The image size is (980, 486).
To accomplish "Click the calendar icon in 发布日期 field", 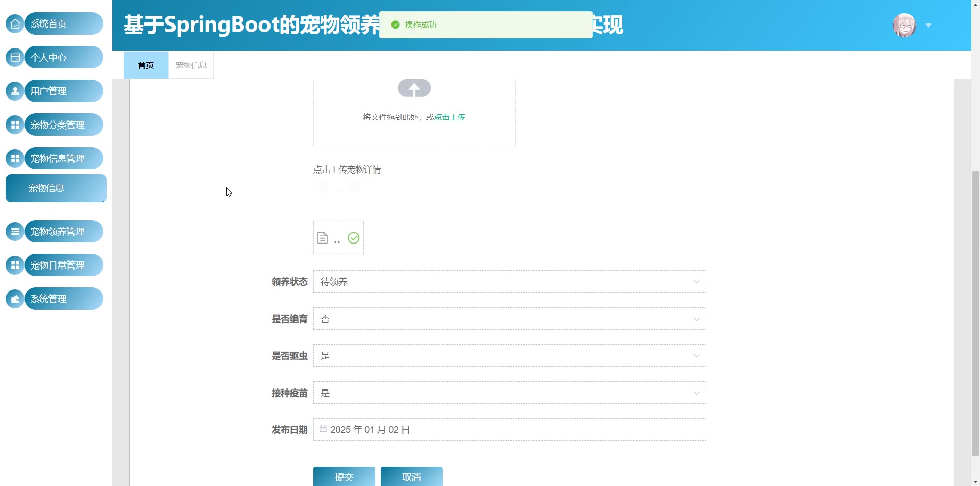I will click(x=323, y=429).
